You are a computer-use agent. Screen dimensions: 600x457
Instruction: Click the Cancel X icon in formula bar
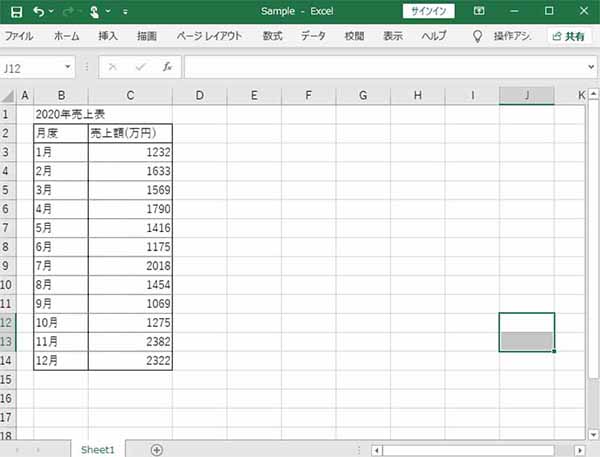(x=112, y=67)
